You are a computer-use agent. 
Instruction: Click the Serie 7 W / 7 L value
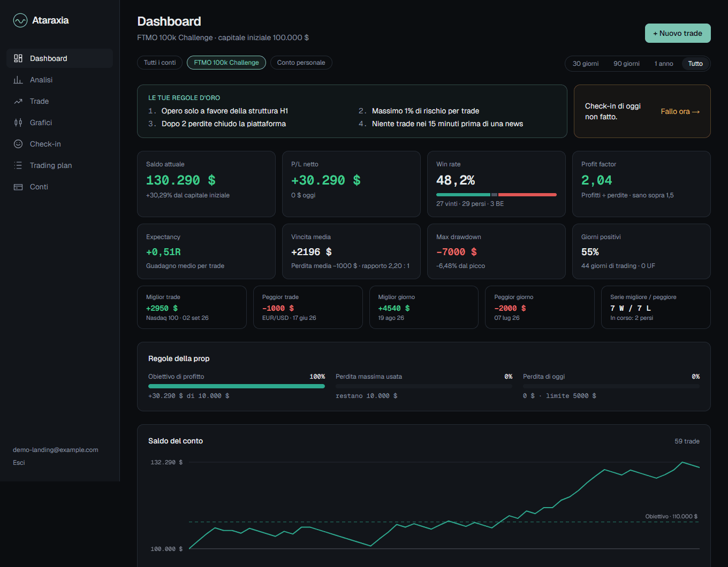(x=631, y=308)
